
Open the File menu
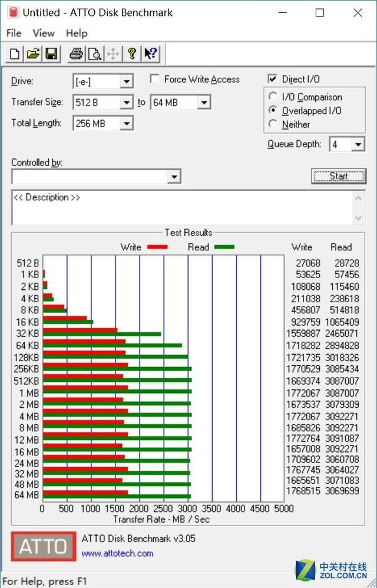pos(14,33)
